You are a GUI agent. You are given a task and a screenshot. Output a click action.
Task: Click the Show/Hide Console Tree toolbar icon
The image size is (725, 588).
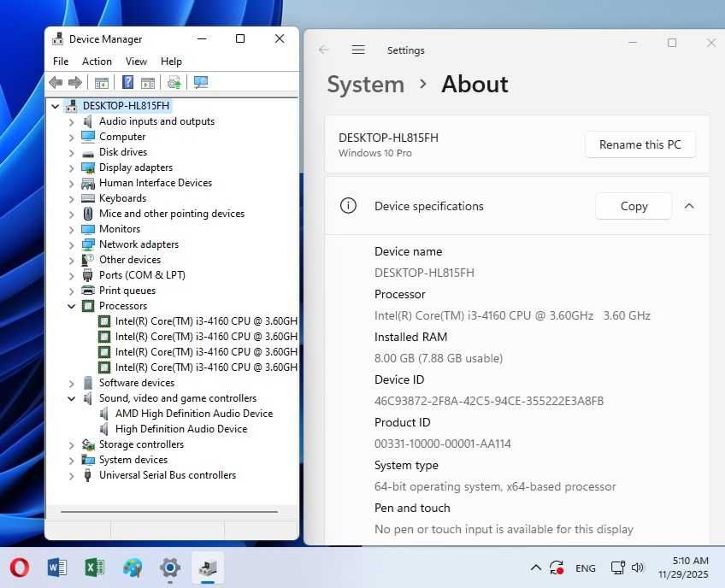[102, 83]
